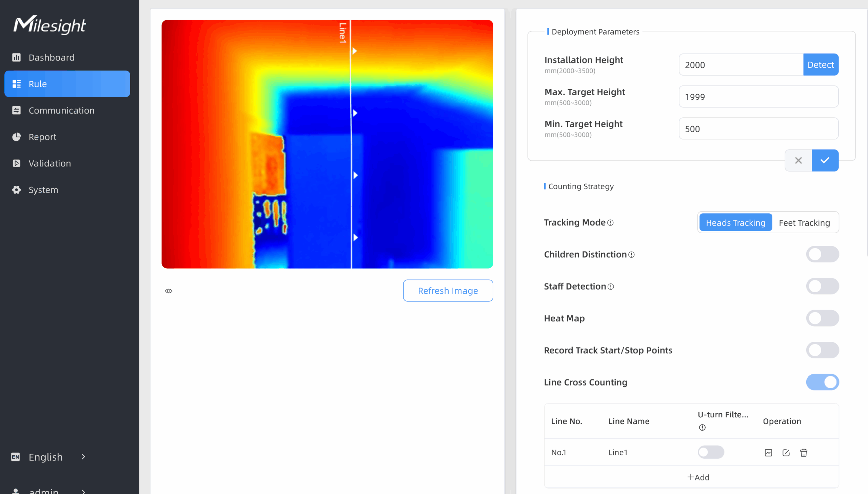
Task: Click the Line1 label on the depth image
Action: coord(342,33)
